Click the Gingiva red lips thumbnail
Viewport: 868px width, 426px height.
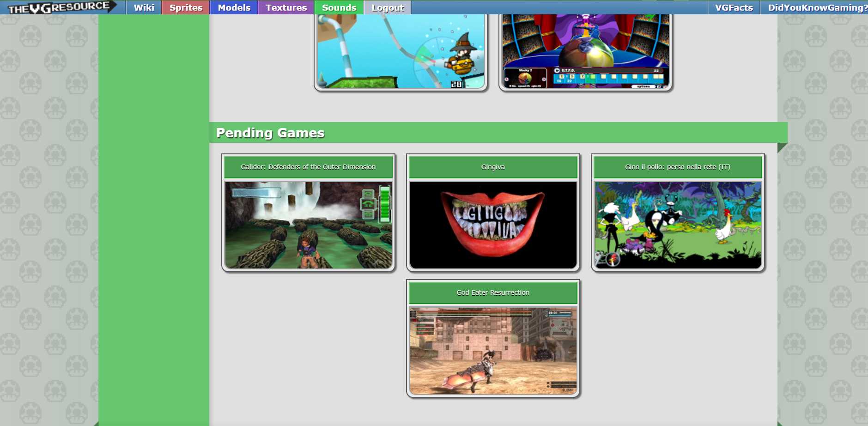click(x=493, y=225)
